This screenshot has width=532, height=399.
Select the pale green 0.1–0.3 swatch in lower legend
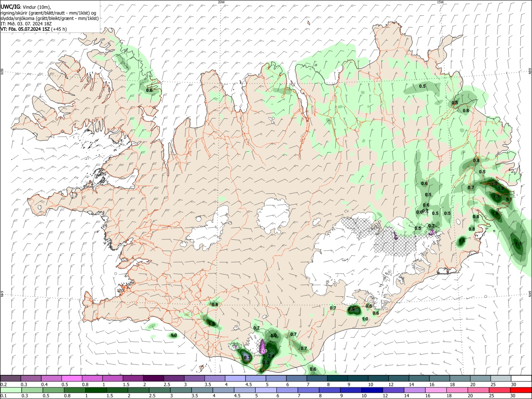[x=11, y=390]
